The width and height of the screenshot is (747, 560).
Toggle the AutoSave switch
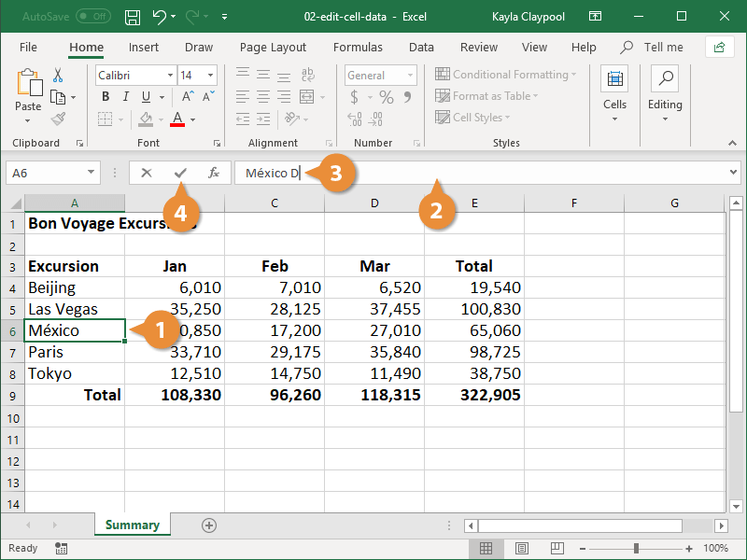pos(92,17)
